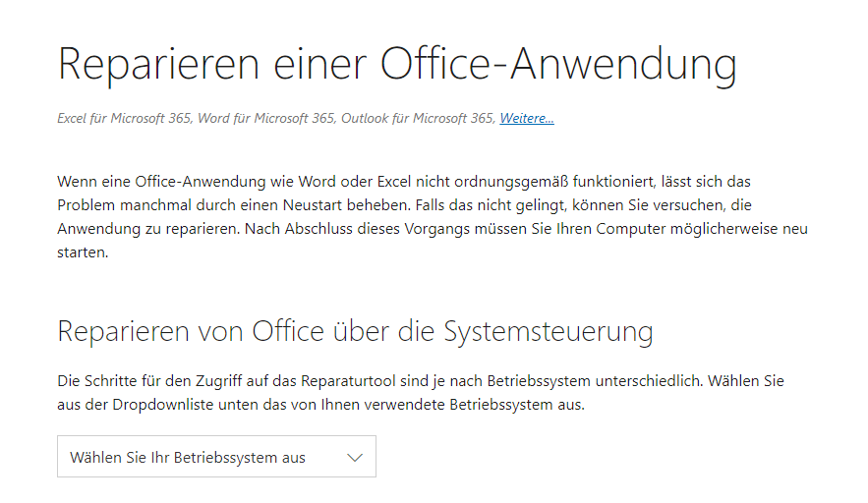Click the word 'Reparaturtool' in the instructions

click(x=348, y=381)
